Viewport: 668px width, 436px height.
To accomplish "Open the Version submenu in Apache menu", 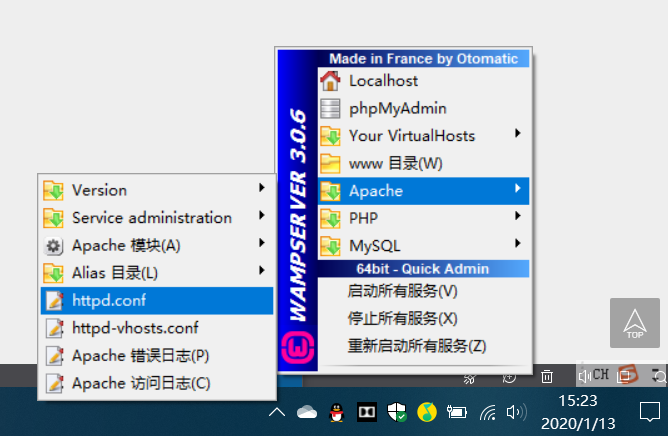I will coord(157,191).
